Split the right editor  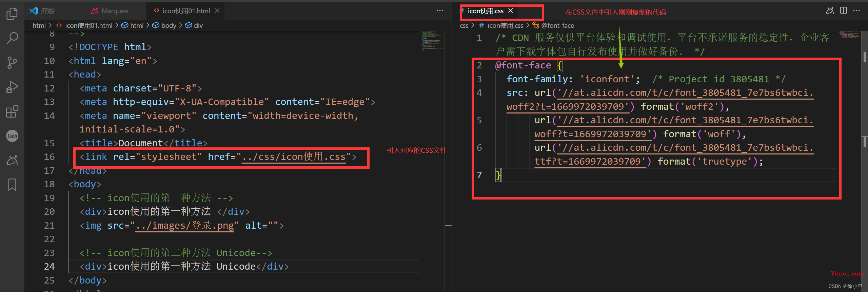click(844, 11)
